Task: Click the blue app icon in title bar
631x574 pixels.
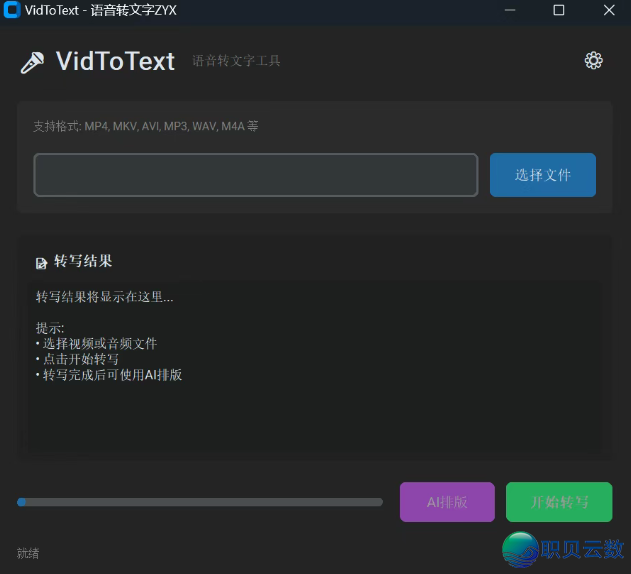Action: (x=12, y=10)
